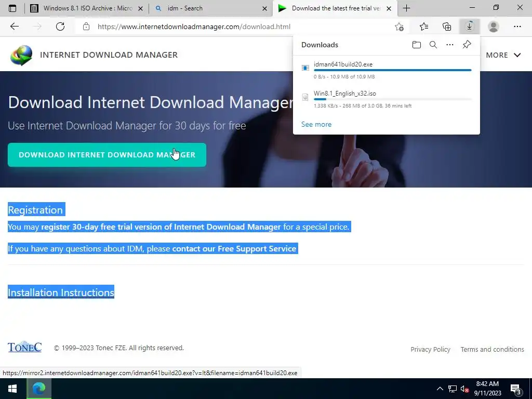Viewport: 532px width, 399px height.
Task: Open the Privacy Policy link
Action: click(x=430, y=349)
